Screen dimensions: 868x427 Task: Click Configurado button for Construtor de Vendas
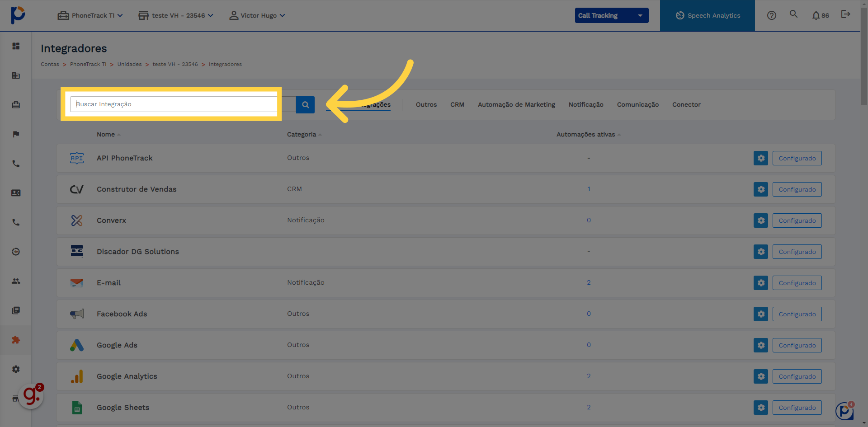[797, 189]
